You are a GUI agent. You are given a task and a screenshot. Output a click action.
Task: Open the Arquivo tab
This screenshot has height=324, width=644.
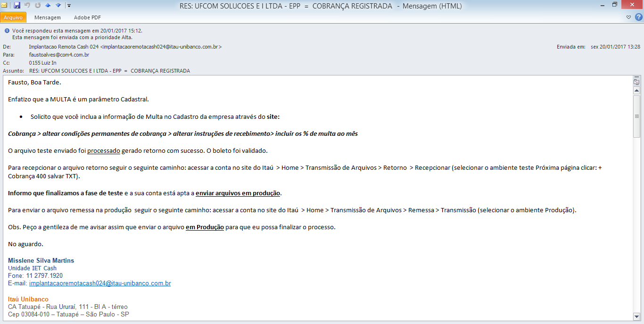pos(13,17)
